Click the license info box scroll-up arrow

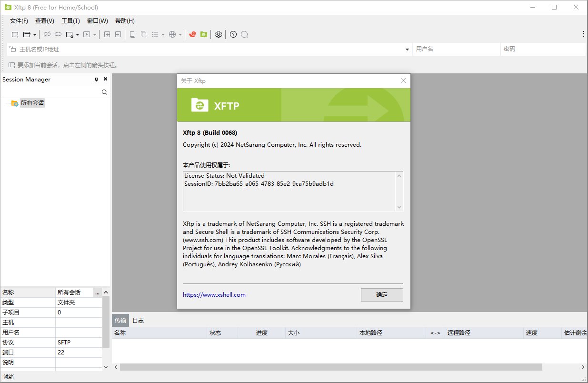[x=399, y=176]
